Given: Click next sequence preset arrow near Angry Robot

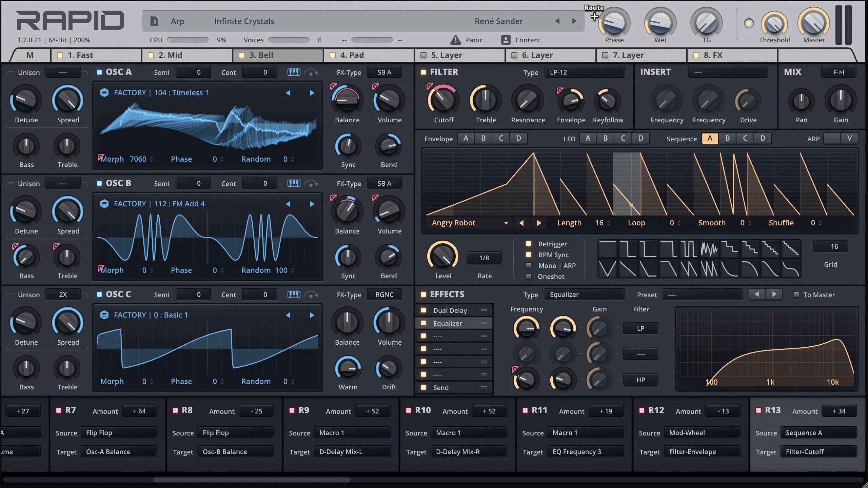Looking at the screenshot, I should (x=539, y=223).
